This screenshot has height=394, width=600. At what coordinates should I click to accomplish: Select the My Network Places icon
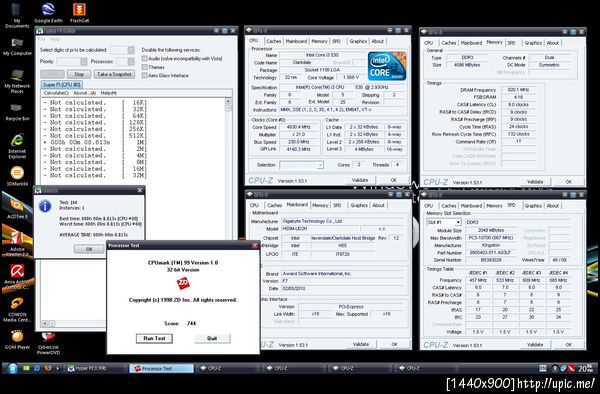[17, 81]
